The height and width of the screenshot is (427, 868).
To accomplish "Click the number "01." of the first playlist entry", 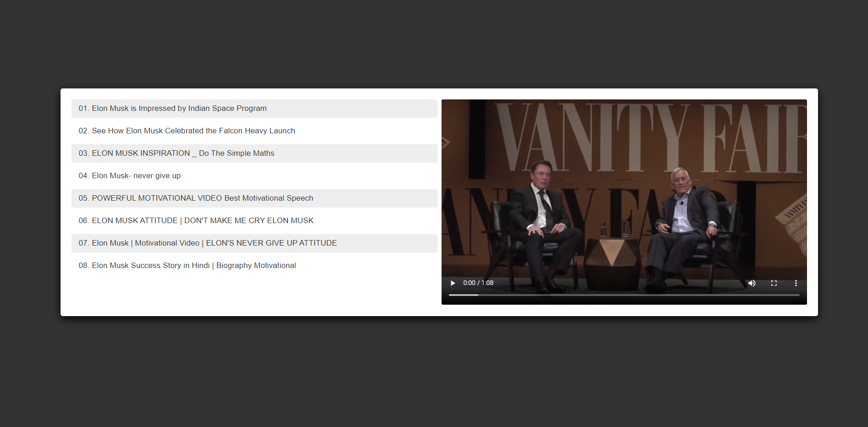I will (x=83, y=109).
